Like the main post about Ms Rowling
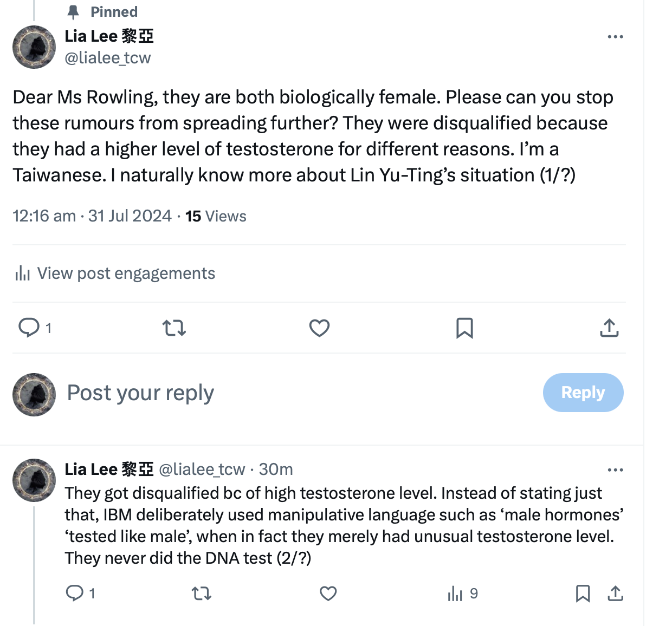 point(319,328)
